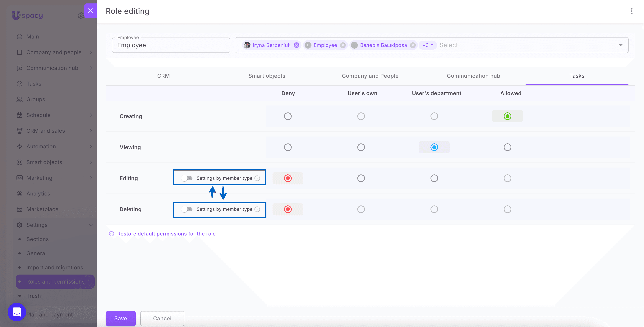Image resolution: width=644 pixels, height=327 pixels.
Task: Enable Settings by member type for Deleting
Action: point(187,209)
